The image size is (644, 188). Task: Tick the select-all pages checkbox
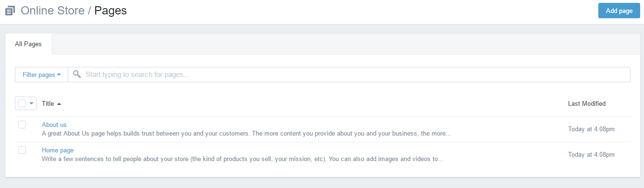coord(22,103)
